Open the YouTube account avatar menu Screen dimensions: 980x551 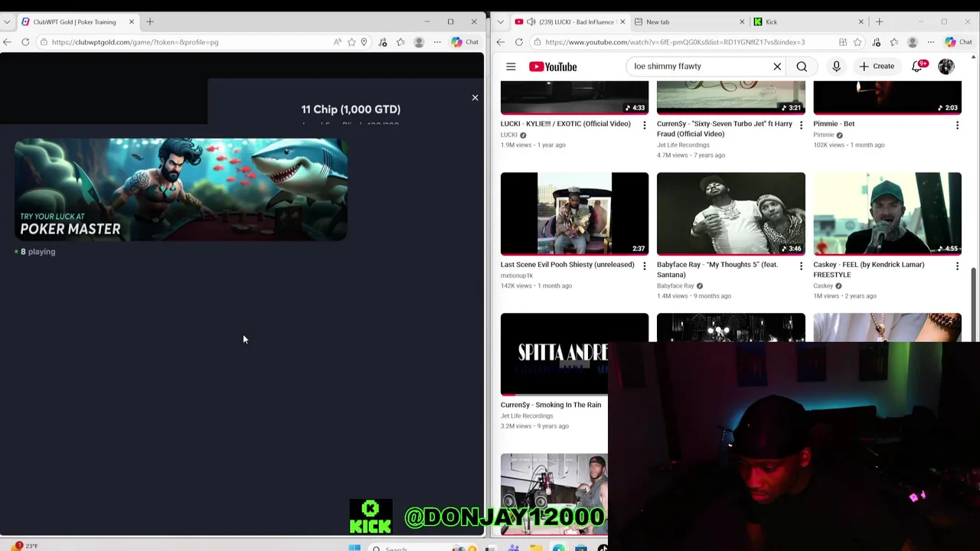pyautogui.click(x=946, y=67)
